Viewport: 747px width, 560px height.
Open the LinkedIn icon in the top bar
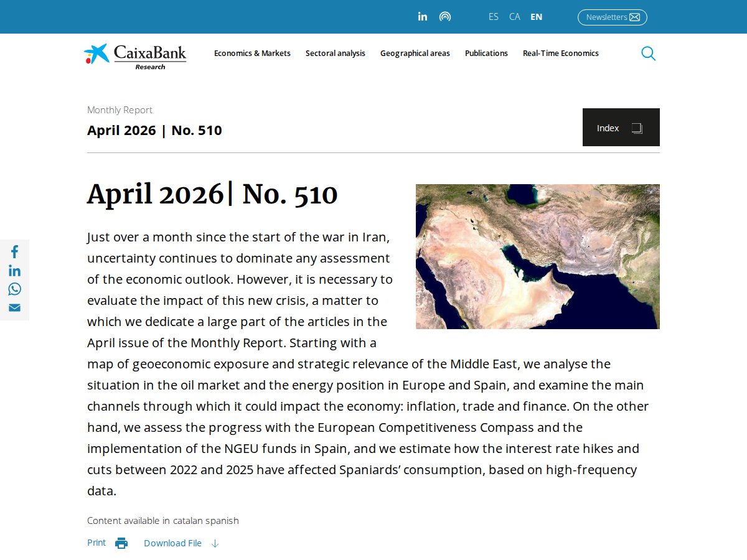pos(423,17)
